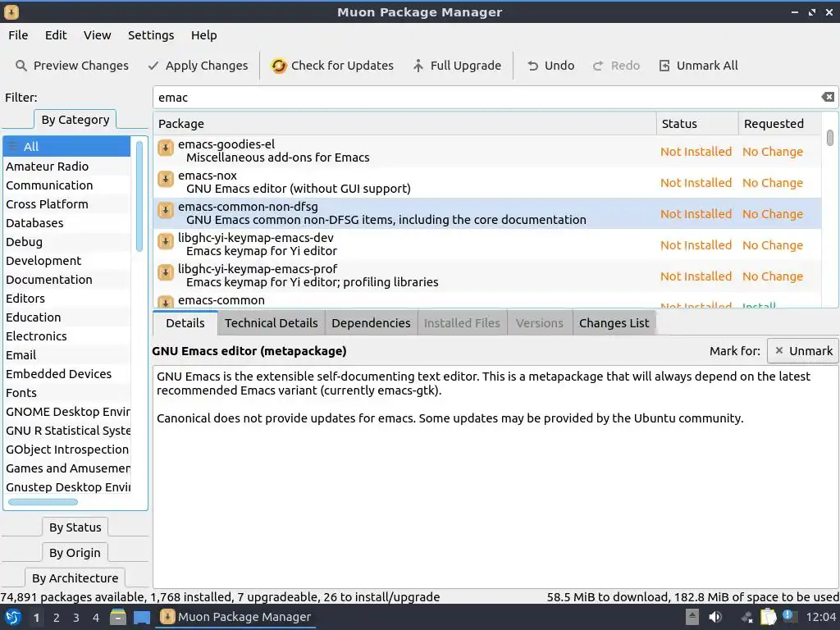This screenshot has height=630, width=840.
Task: Click the Unmark All toolbar button label
Action: point(707,66)
